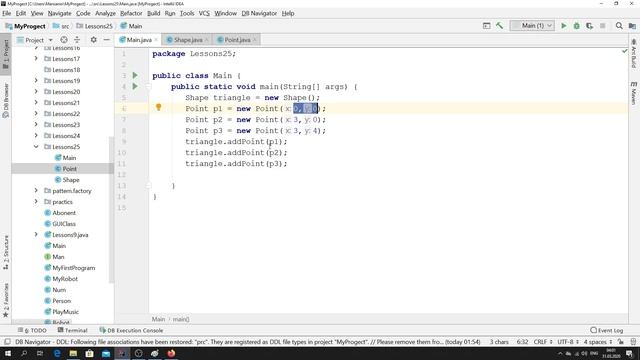Open Main (1) run configuration dropdown
The width and height of the screenshot is (640, 360).
tap(532, 26)
